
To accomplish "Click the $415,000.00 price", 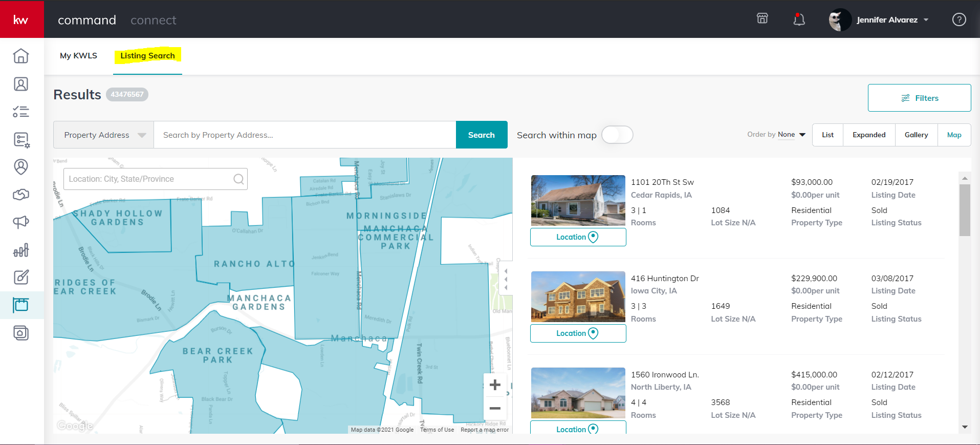I will point(814,375).
